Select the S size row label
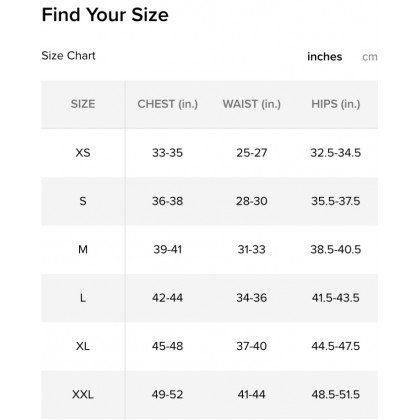This screenshot has height=420, width=420. (83, 201)
